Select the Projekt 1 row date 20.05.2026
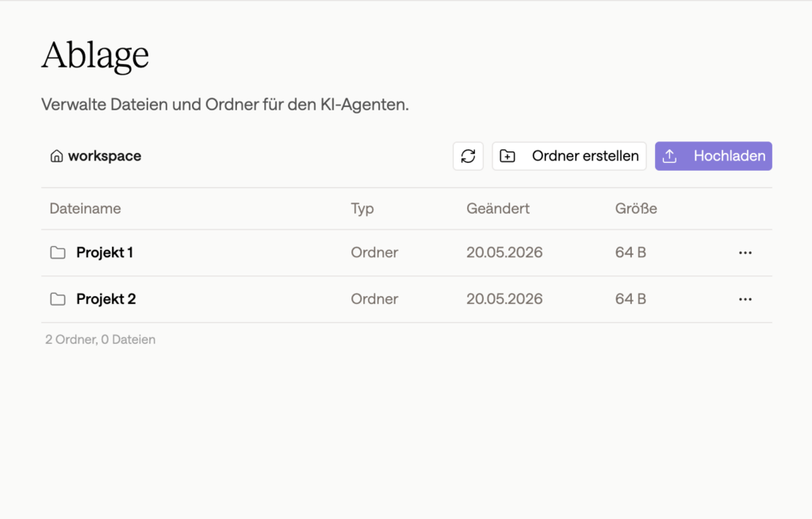This screenshot has height=519, width=812. 504,252
